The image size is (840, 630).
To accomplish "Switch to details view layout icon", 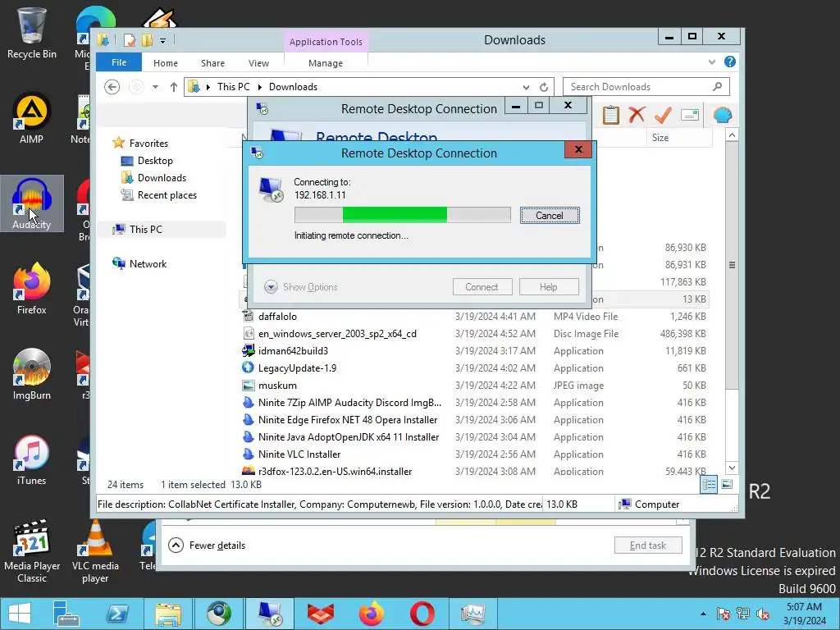I will point(709,485).
